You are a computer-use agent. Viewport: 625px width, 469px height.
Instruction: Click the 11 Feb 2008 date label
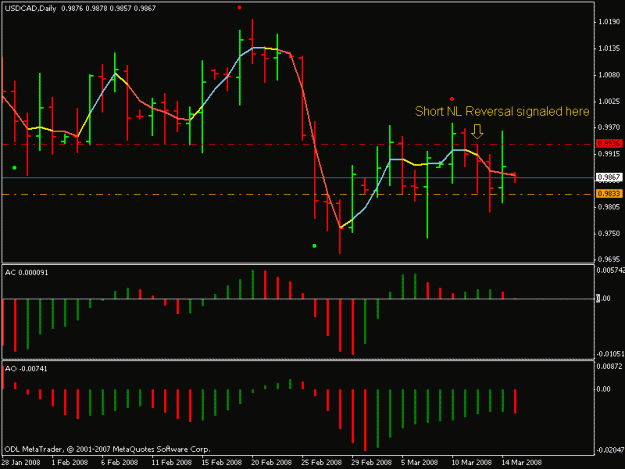(x=171, y=462)
